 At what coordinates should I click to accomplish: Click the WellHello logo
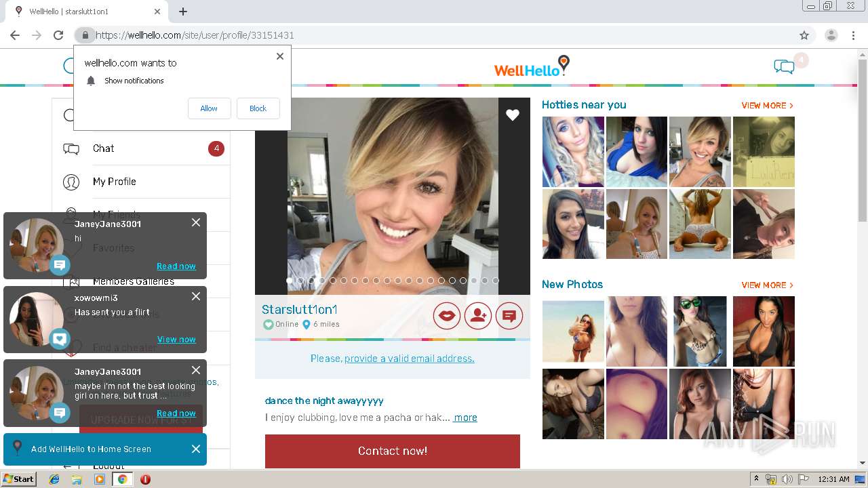coord(532,66)
